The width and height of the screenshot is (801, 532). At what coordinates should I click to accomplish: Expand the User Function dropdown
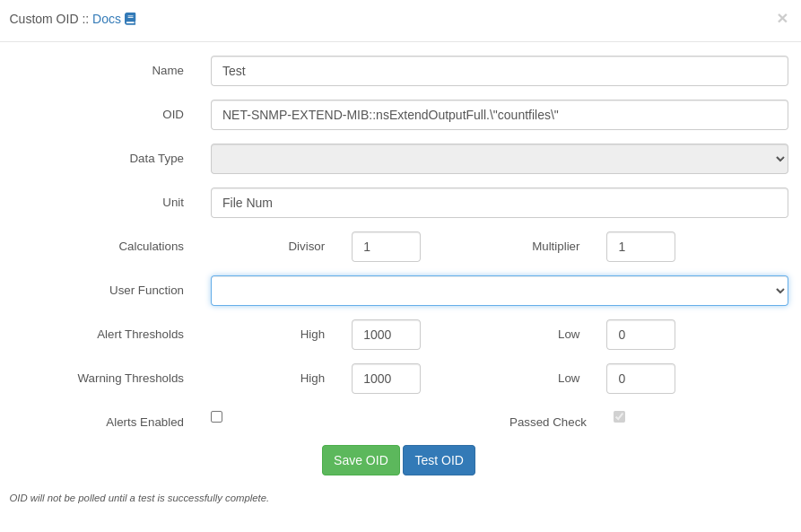click(499, 291)
